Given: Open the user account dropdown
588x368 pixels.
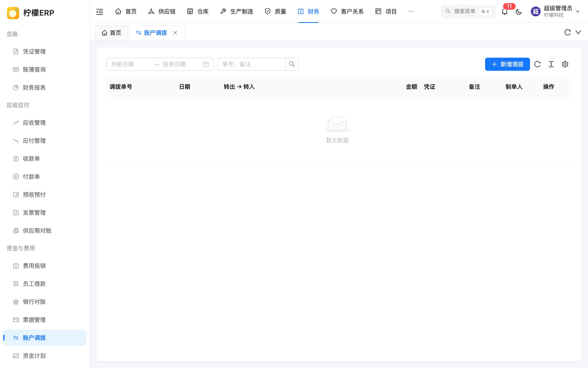Looking at the screenshot, I should [556, 11].
